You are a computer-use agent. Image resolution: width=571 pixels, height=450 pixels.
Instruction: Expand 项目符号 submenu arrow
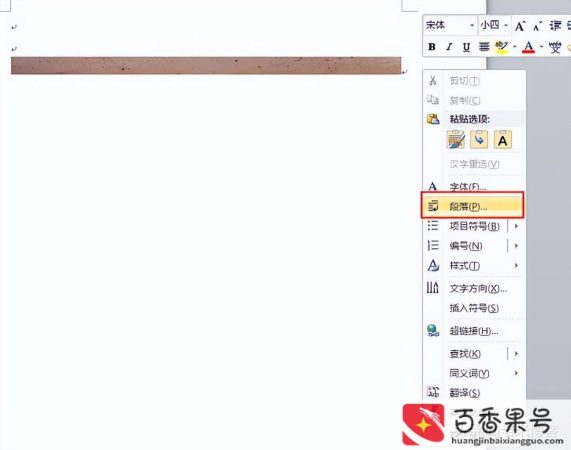pos(516,226)
